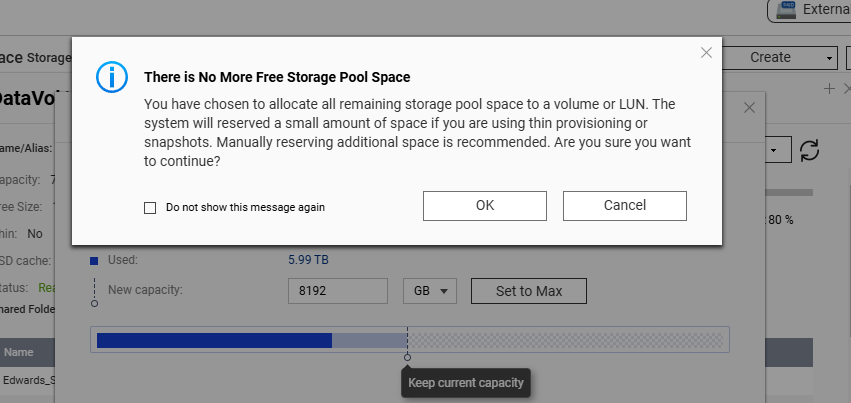Select the Edwards shared folder row

coord(27,380)
